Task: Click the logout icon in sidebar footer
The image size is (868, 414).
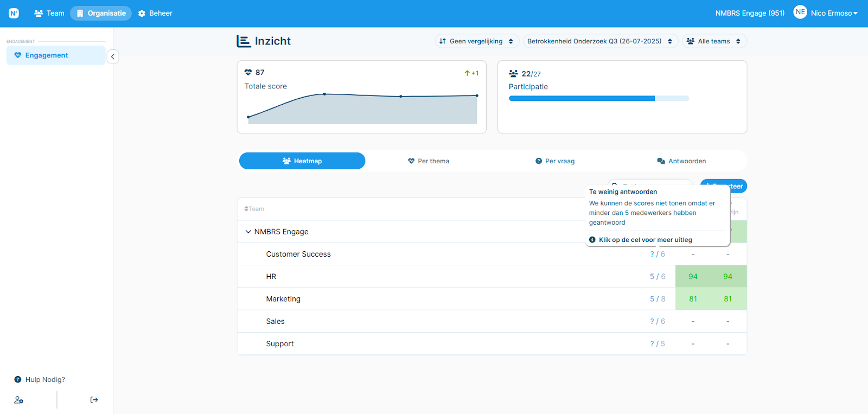Action: (x=94, y=400)
